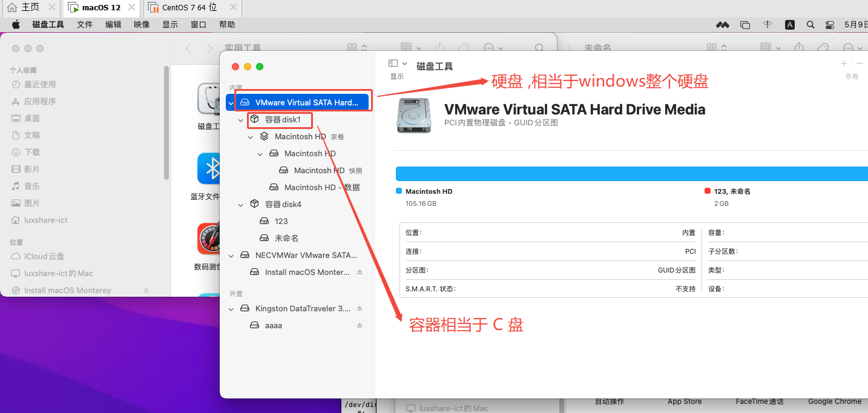
Task: Click the add volume plus button
Action: click(x=844, y=64)
